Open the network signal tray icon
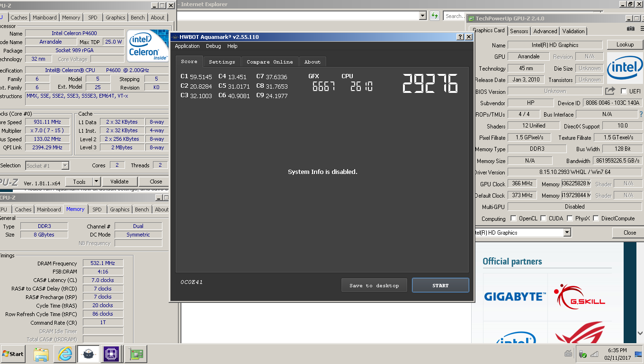Screen dimensions: 644x364 coord(595,354)
